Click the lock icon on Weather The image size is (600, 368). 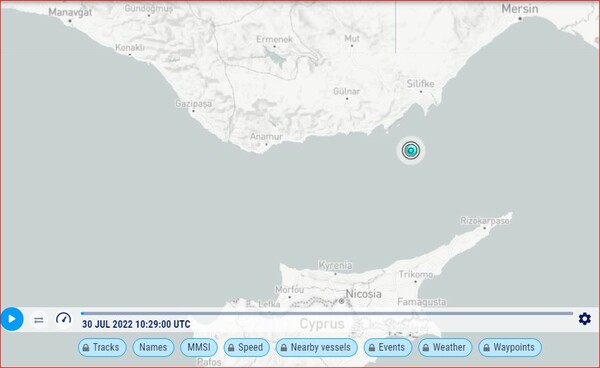click(x=426, y=348)
